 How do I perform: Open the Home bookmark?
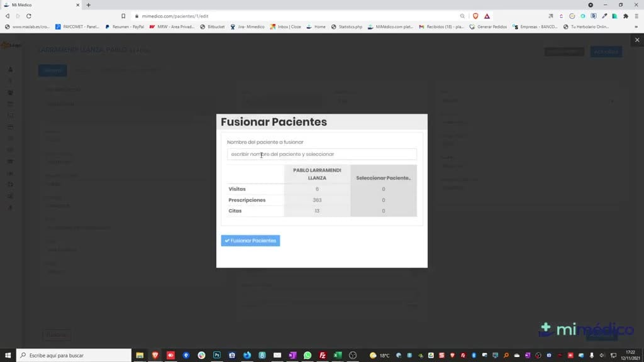click(316, 26)
